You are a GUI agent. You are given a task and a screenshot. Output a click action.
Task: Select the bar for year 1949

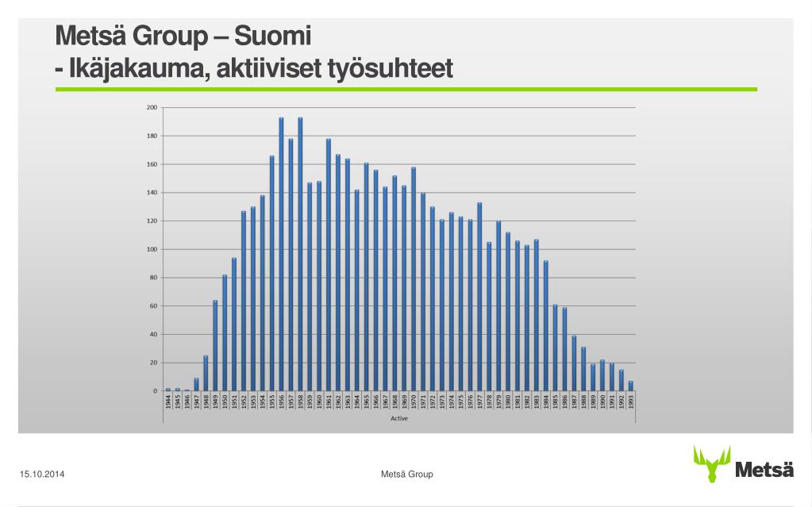215,345
